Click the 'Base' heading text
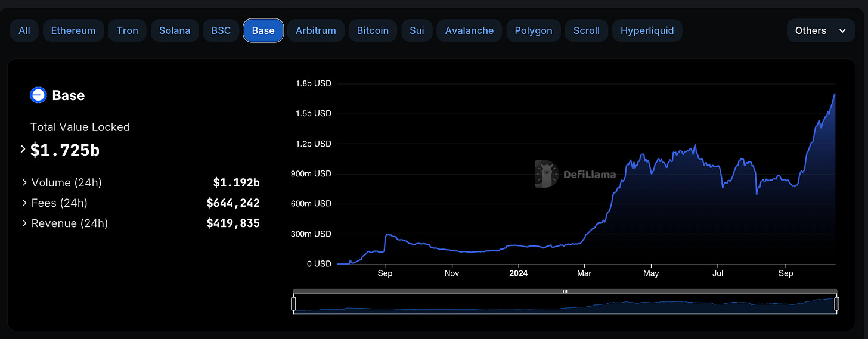The height and width of the screenshot is (339, 868). 69,95
